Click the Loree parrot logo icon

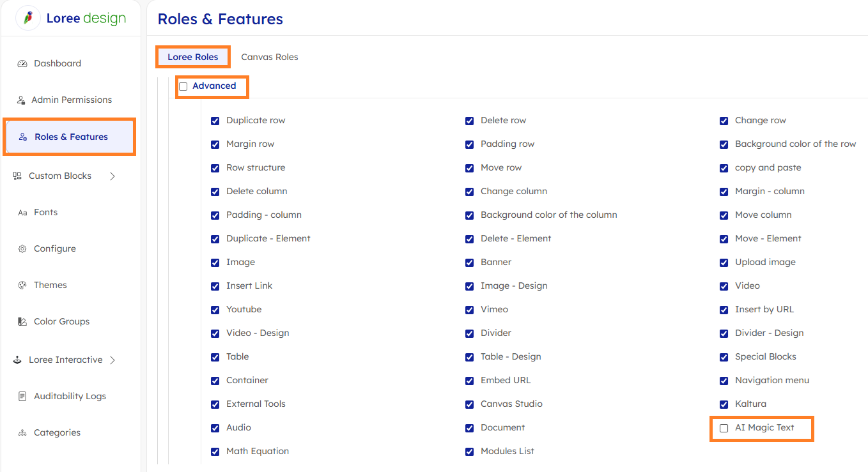click(x=28, y=18)
